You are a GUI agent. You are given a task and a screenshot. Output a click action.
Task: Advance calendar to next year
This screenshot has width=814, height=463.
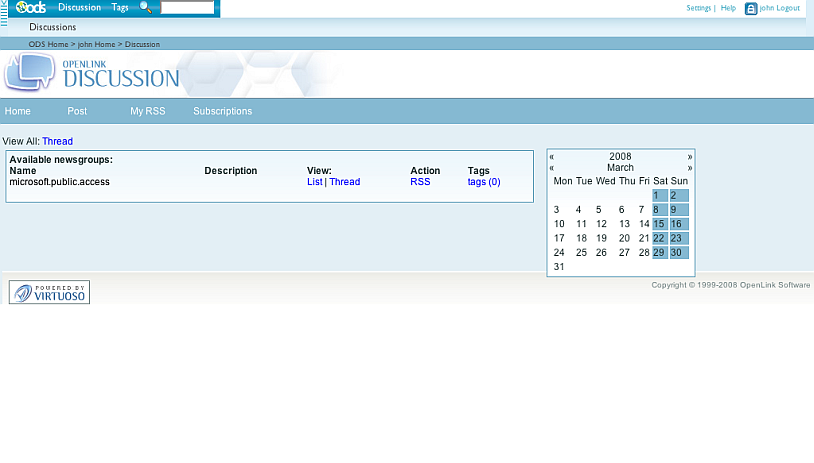689,157
